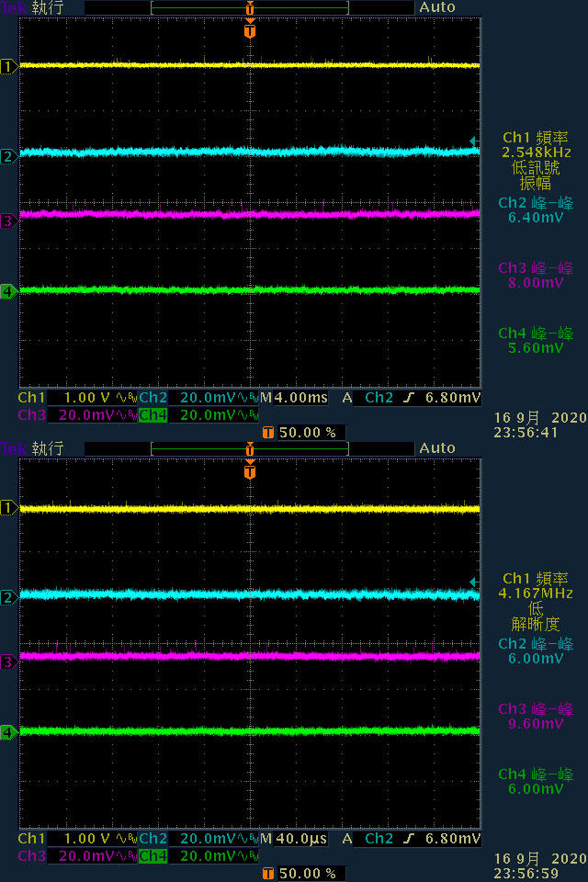588x882 pixels.
Task: Select highlighted Ch4 label in 4.00ms capture
Action: 153,415
